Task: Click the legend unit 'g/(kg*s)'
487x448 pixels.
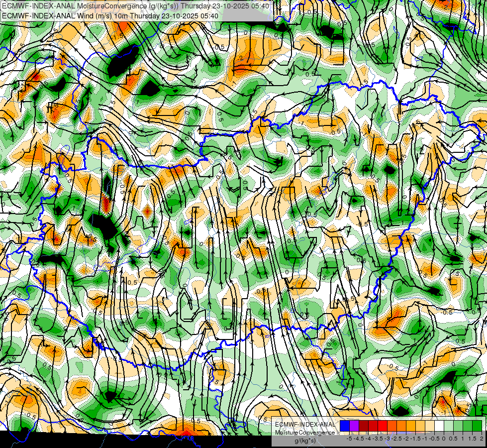Action: 305,441
